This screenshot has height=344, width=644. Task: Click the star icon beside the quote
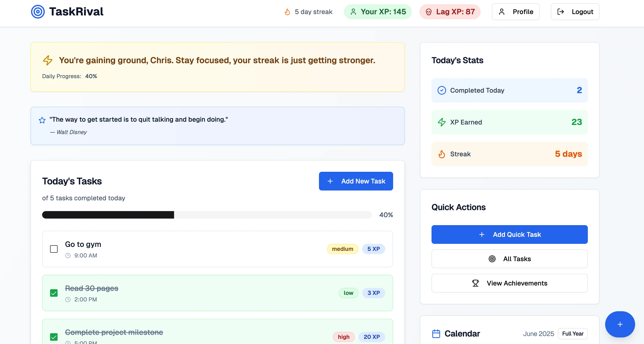[x=42, y=120]
